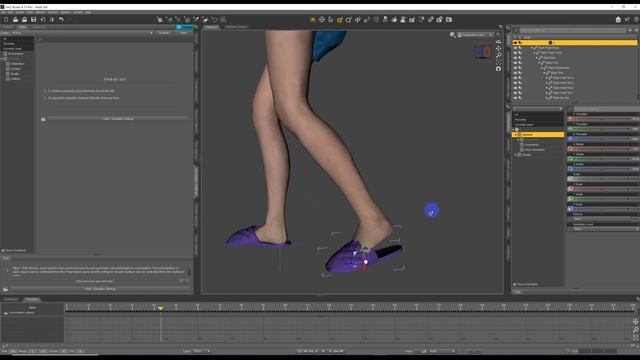Collapse the Right Metatarsals tree node
The image size is (640, 360).
tap(542, 68)
